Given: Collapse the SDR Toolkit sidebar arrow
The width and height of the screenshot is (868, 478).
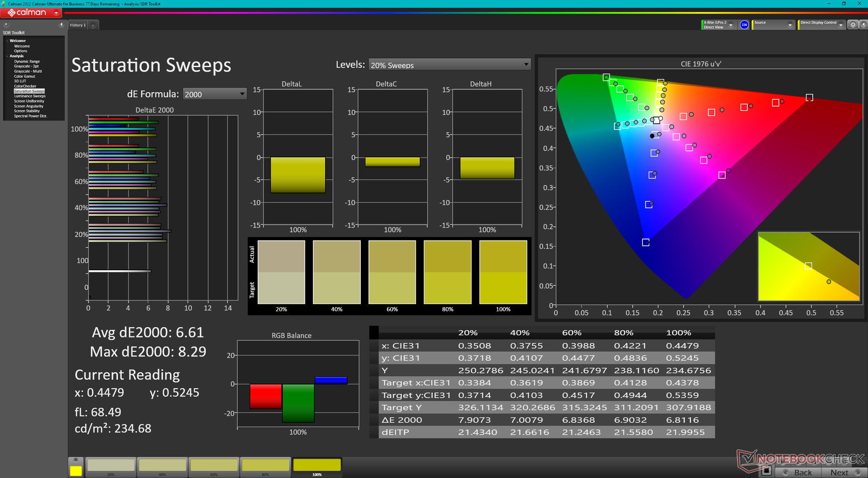Looking at the screenshot, I should coord(61,24).
